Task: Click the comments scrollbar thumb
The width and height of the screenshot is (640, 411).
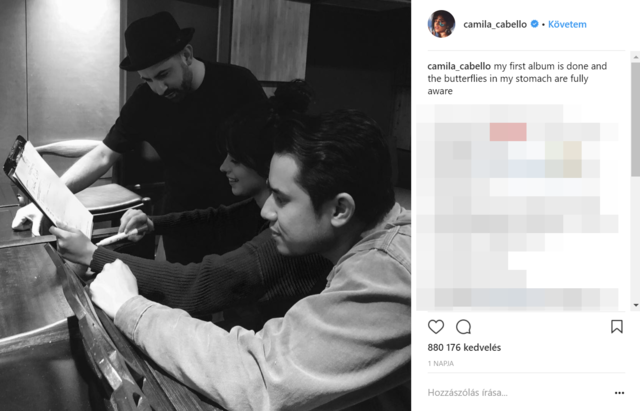Action: 636,119
